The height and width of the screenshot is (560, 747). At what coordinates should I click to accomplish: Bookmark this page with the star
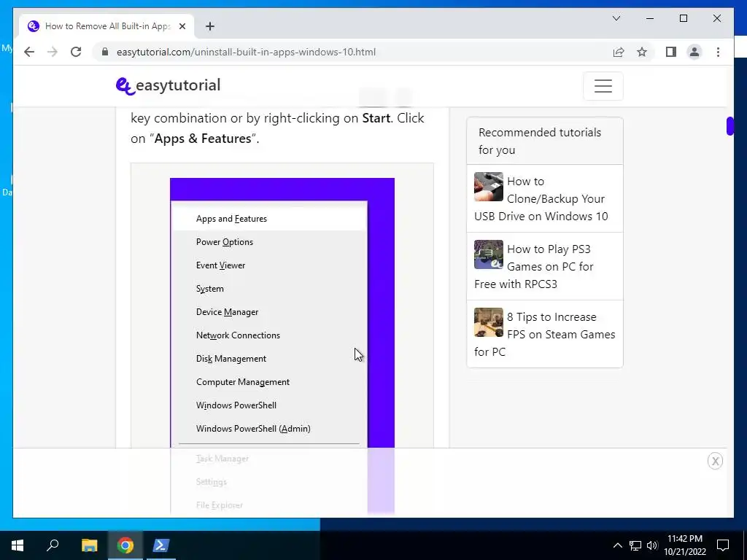click(x=642, y=52)
